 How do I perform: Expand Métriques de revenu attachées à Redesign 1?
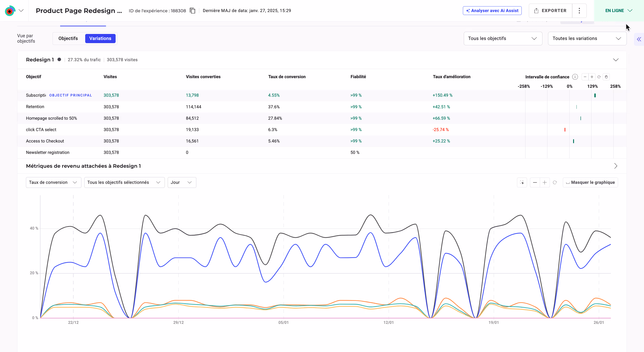pyautogui.click(x=616, y=166)
